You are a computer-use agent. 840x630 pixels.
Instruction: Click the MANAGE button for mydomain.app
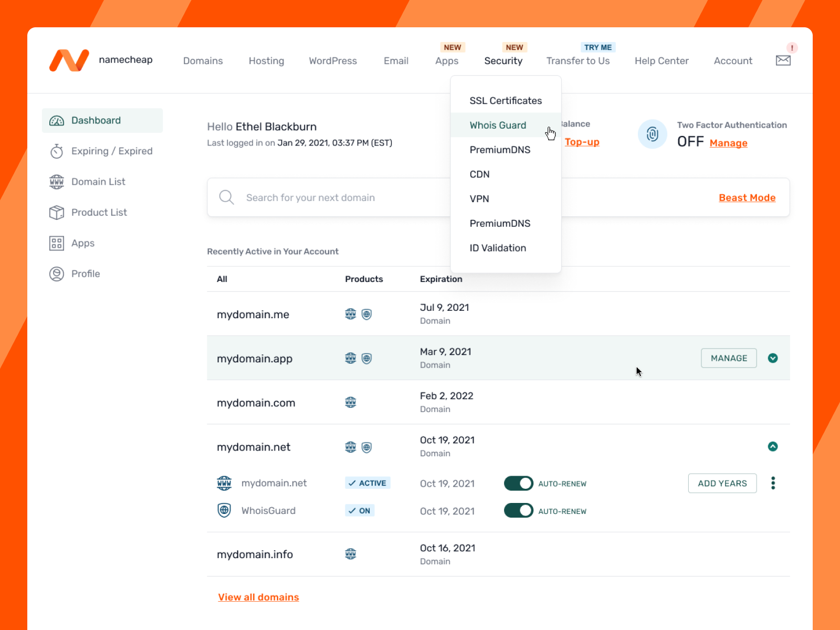[x=729, y=358]
